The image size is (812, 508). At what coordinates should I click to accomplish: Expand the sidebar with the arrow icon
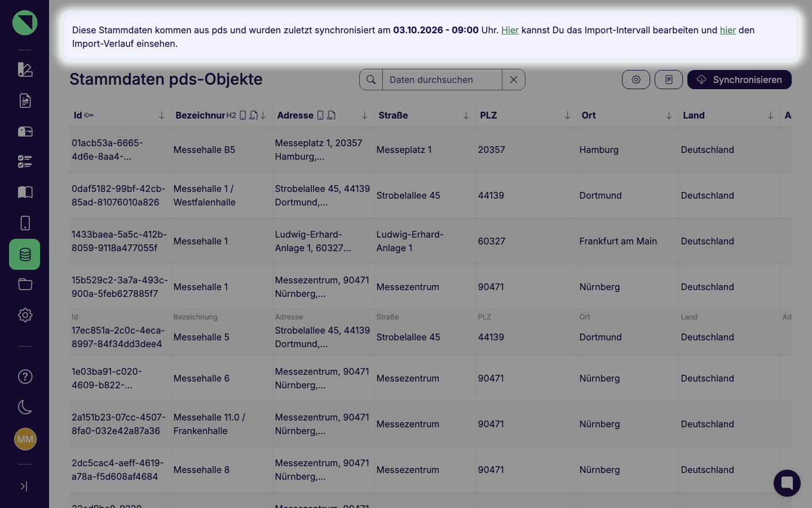click(x=24, y=486)
